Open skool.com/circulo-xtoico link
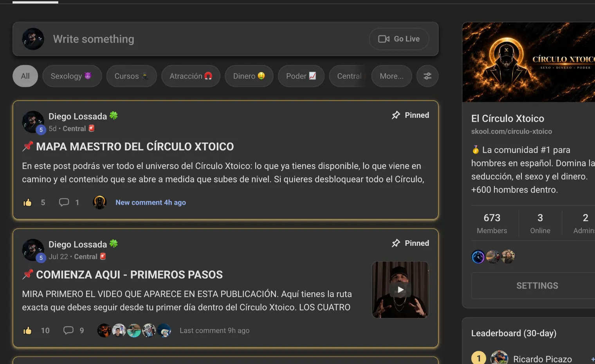Image resolution: width=595 pixels, height=364 pixels. (x=512, y=132)
